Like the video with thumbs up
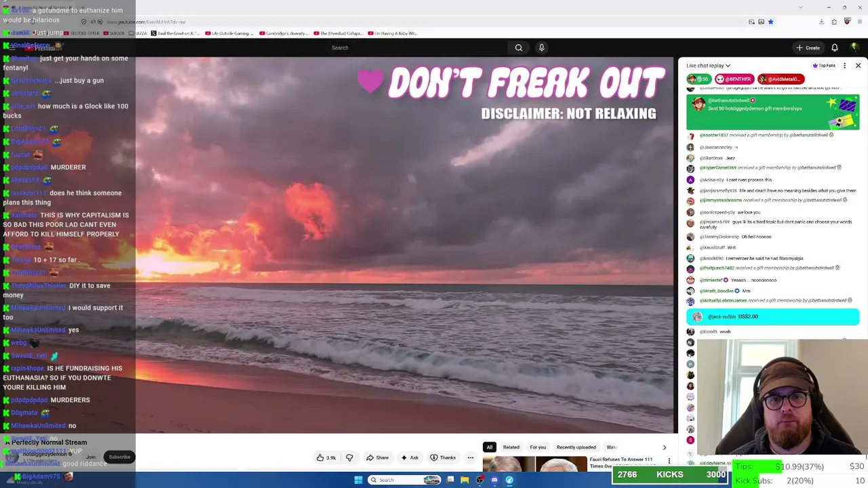The image size is (868, 488). (326, 457)
